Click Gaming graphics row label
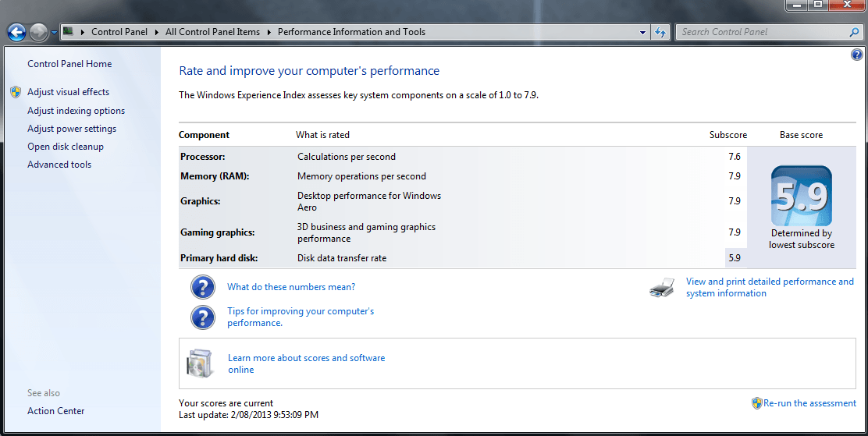This screenshot has height=436, width=868. click(218, 232)
